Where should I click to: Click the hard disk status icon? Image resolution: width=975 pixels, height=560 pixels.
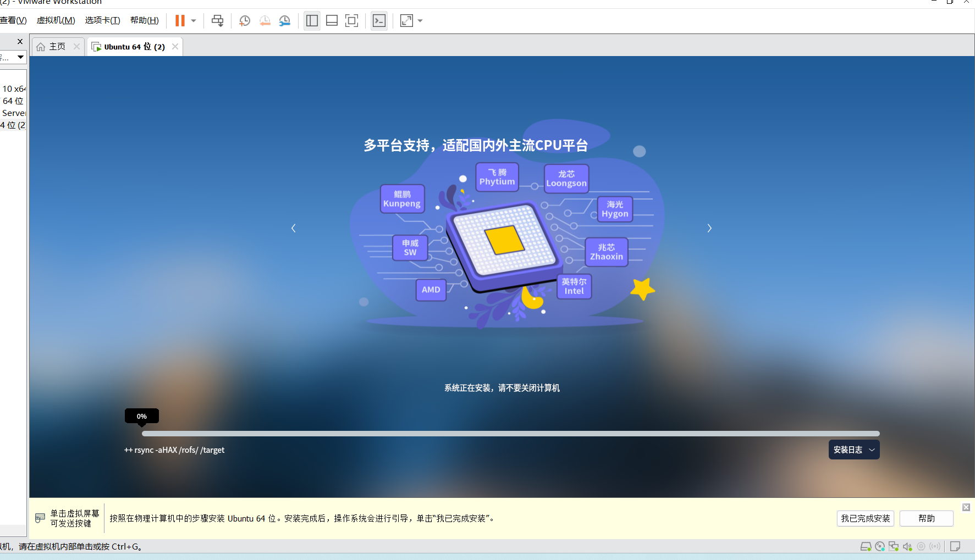[866, 546]
